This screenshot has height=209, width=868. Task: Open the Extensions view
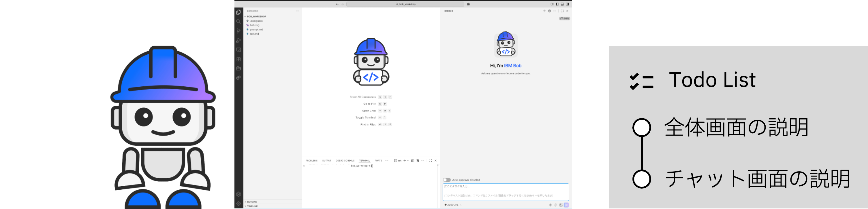(238, 59)
